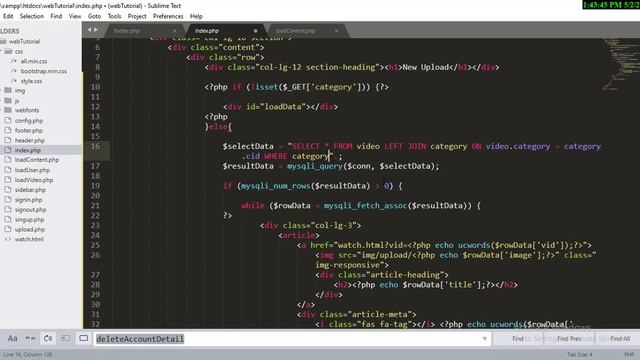Open the View menu
The image size is (640, 360).
[75, 16]
